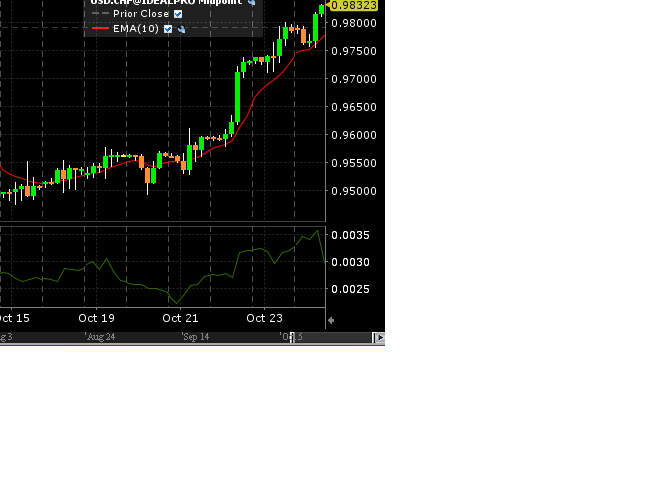653x490 pixels.
Task: Click the 0.95000 price axis label
Action: click(x=354, y=191)
